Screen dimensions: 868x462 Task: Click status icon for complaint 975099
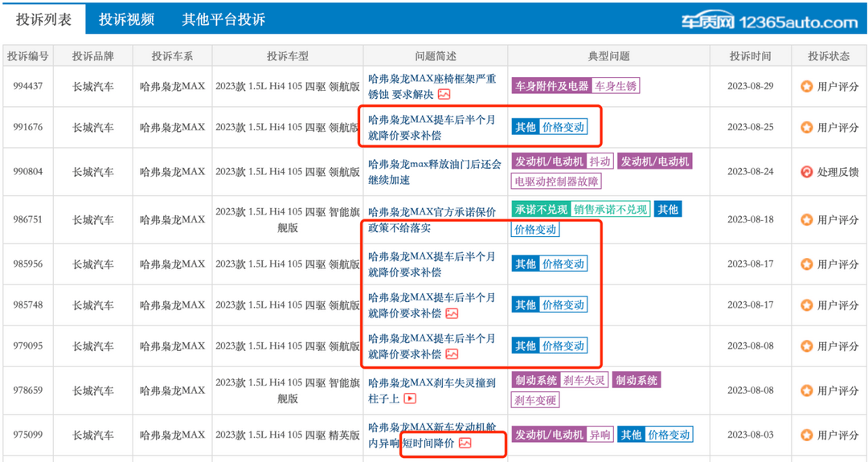807,435
